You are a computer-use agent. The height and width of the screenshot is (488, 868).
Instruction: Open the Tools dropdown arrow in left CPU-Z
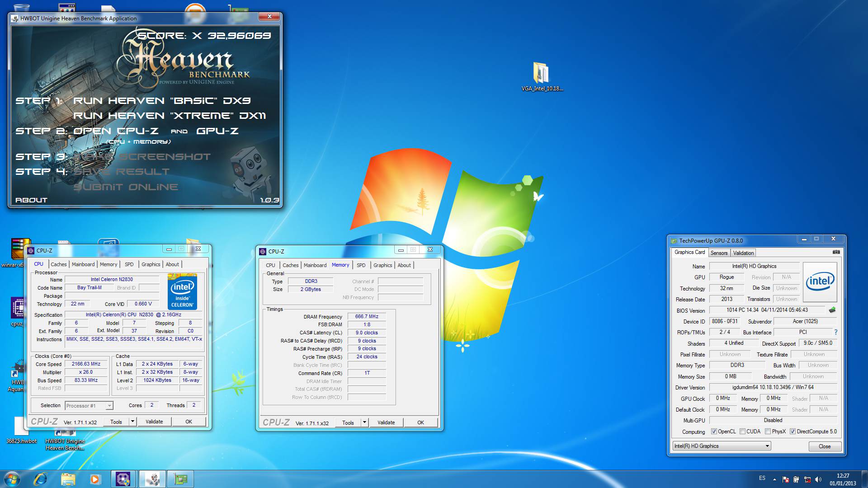tap(132, 422)
